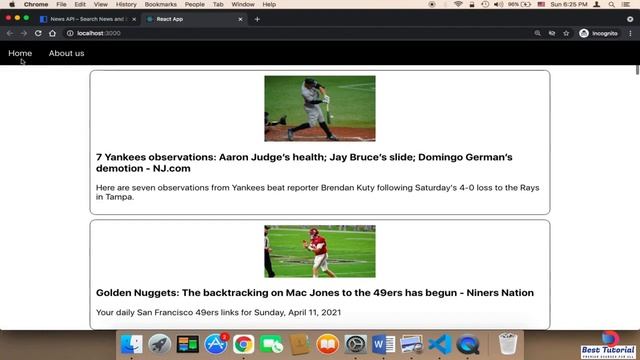The height and width of the screenshot is (360, 640).
Task: Click the browser forward arrow
Action: coord(24,33)
